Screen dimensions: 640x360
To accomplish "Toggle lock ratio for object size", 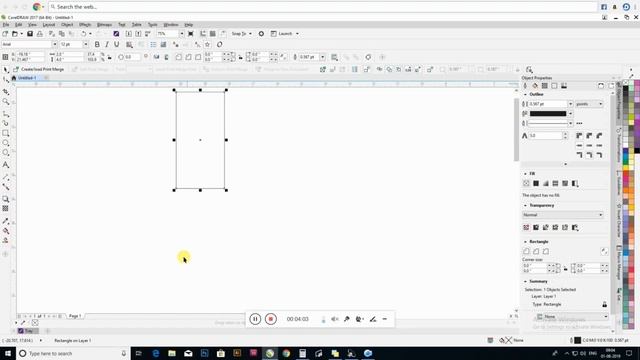I will coord(109,57).
